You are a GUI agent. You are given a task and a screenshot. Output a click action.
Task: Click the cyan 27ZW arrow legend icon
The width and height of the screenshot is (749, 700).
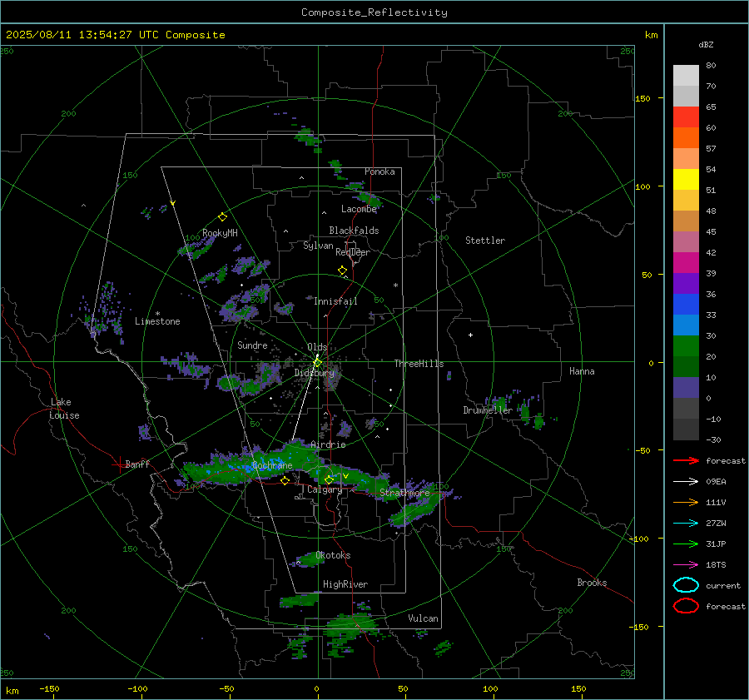click(x=686, y=524)
